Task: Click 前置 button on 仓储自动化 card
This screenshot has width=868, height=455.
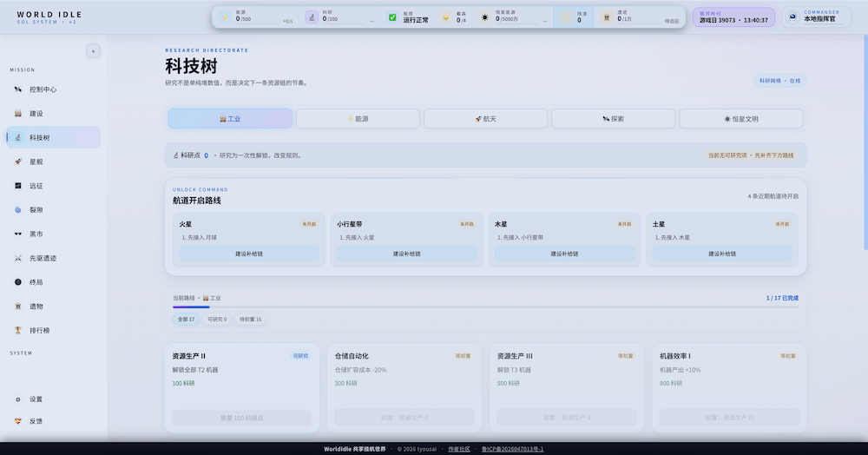Action: 404,418
